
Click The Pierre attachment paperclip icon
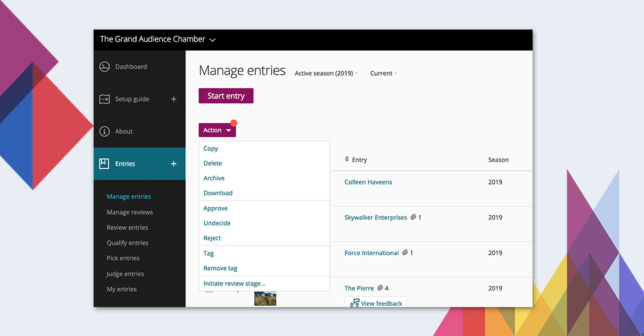click(380, 288)
